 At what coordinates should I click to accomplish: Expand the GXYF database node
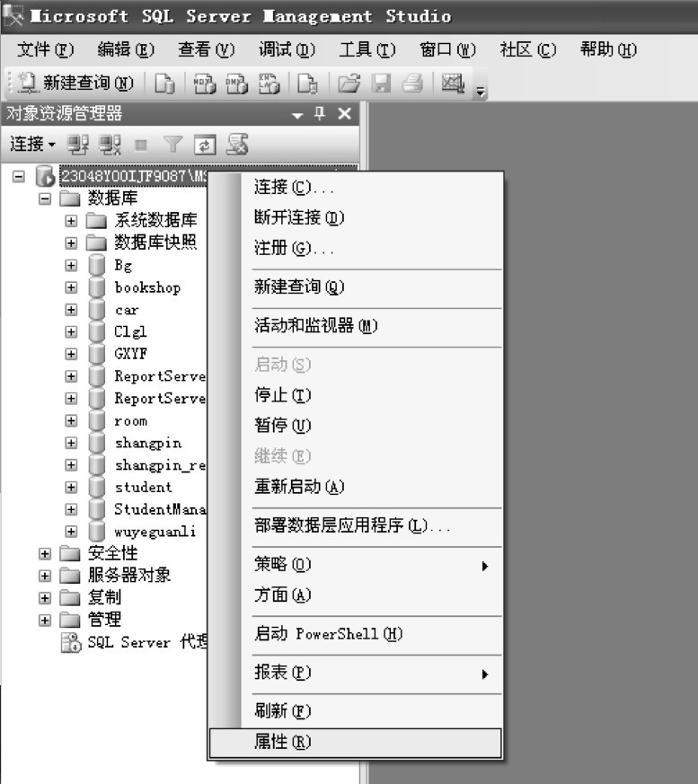pyautogui.click(x=71, y=354)
